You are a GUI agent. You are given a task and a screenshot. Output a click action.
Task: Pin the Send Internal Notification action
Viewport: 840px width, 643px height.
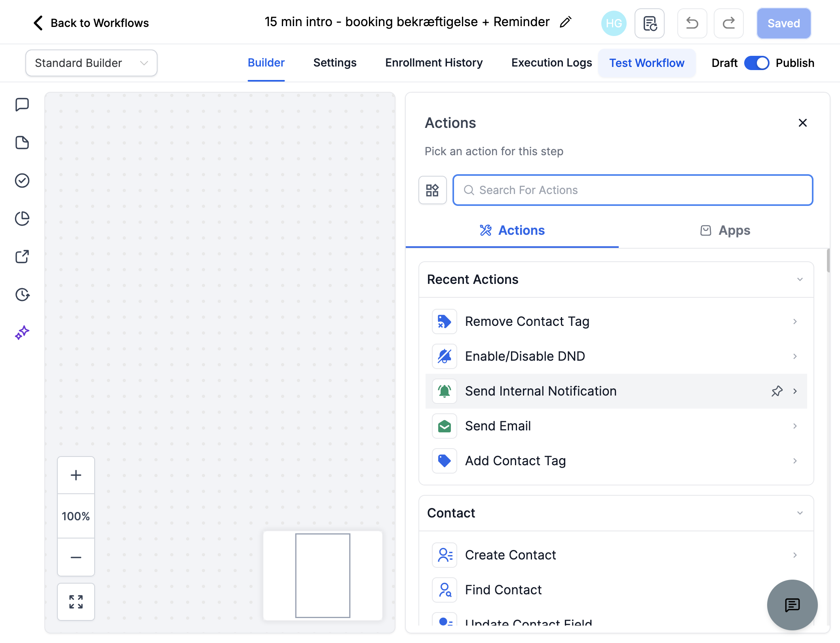(777, 391)
